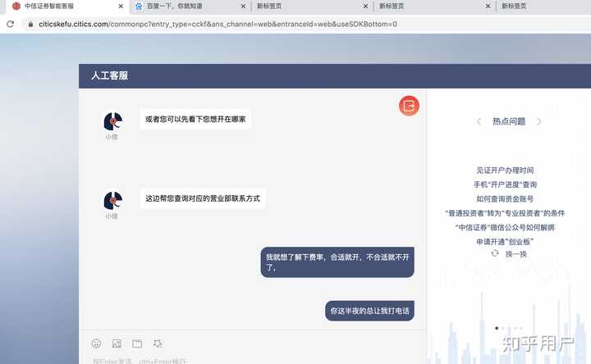Click the sent message 我就想了解下费率
The height and width of the screenshot is (364, 591).
pos(337,262)
